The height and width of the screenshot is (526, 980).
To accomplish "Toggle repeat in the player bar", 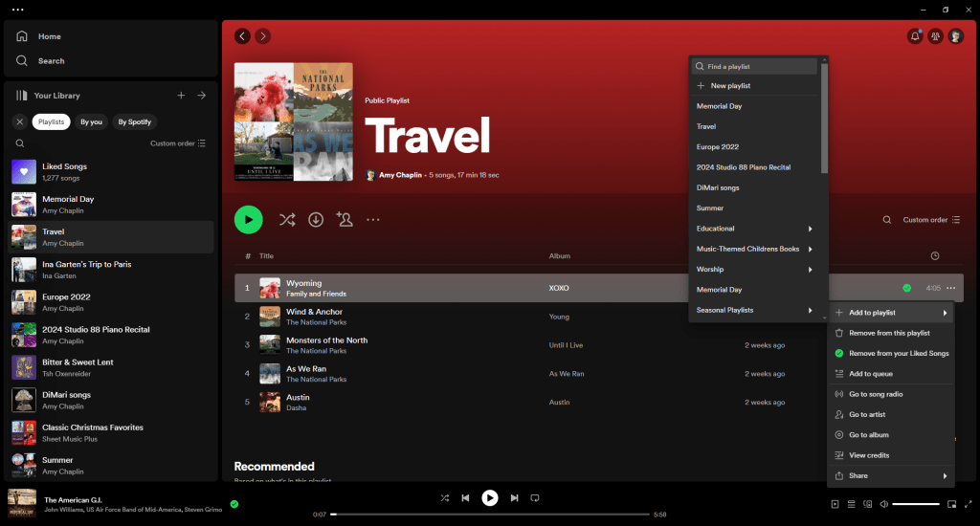I will [535, 498].
